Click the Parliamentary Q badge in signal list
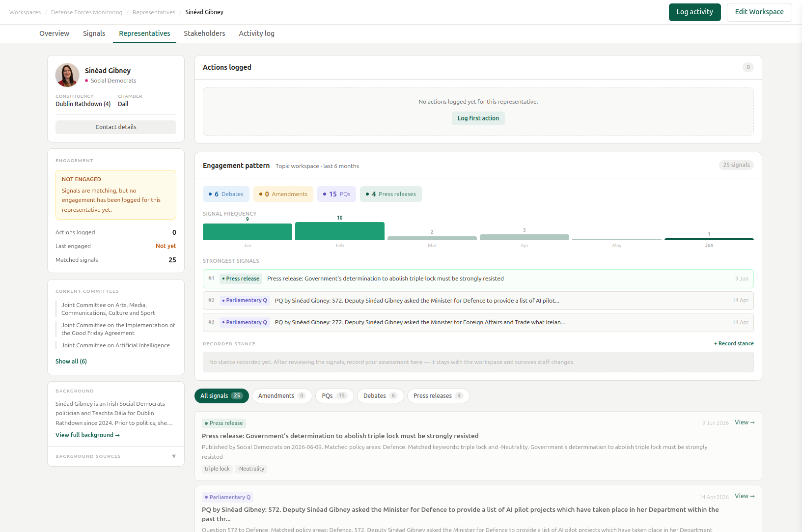The width and height of the screenshot is (802, 532). click(x=228, y=497)
